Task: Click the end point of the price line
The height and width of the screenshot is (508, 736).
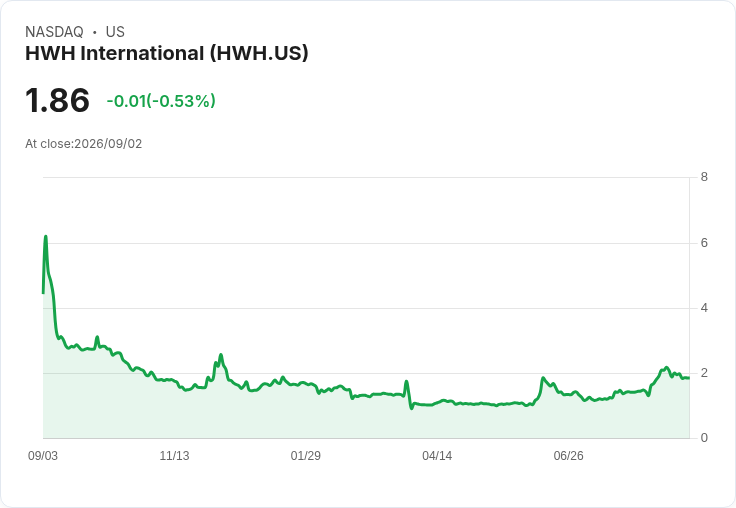Action: pos(689,378)
